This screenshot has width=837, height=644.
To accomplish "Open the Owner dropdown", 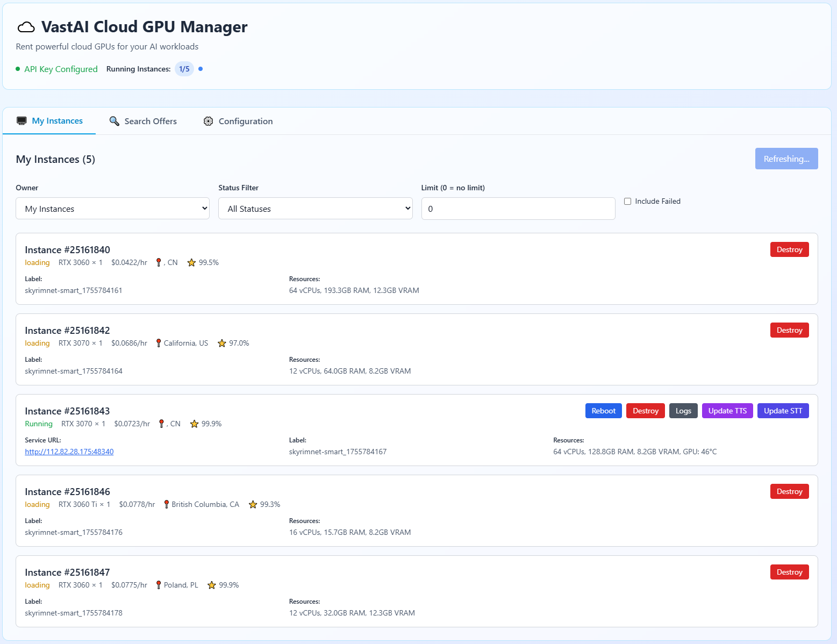I will click(x=112, y=209).
